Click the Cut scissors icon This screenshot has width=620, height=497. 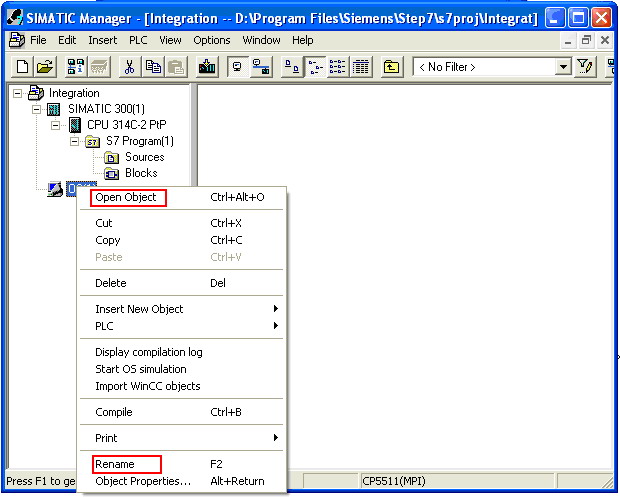130,66
